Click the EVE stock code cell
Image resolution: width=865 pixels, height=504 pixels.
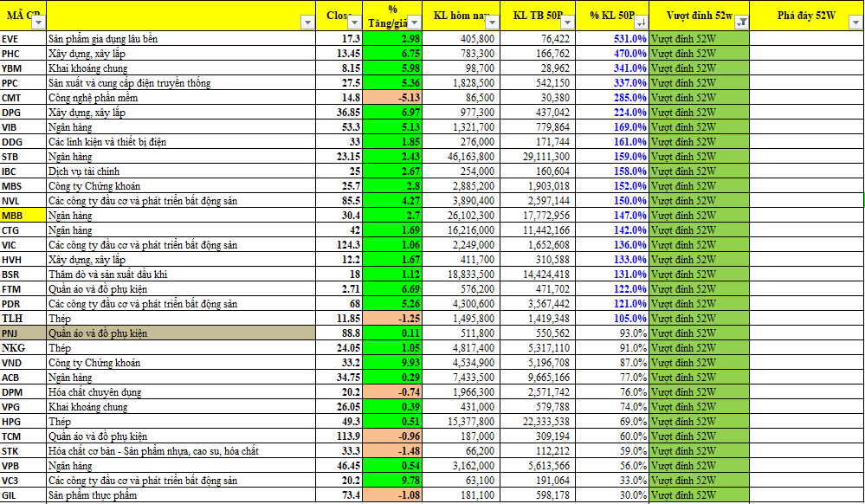pyautogui.click(x=23, y=39)
